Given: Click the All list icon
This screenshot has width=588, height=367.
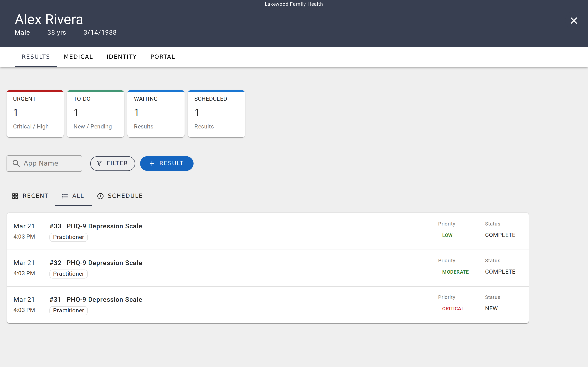Looking at the screenshot, I should coord(65,196).
